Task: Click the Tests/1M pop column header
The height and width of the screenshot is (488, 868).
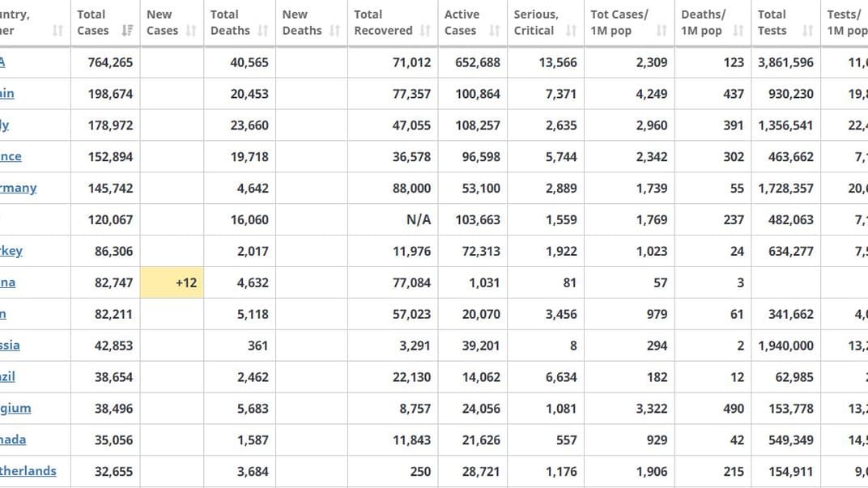Action: [846, 23]
